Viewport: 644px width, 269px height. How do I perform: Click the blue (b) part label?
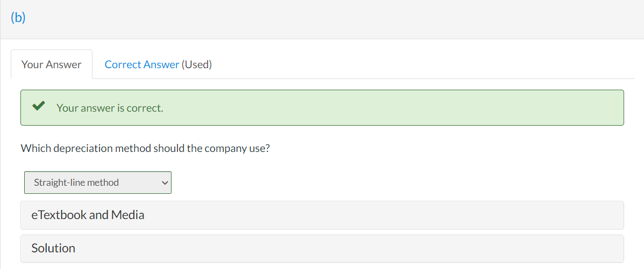[18, 17]
